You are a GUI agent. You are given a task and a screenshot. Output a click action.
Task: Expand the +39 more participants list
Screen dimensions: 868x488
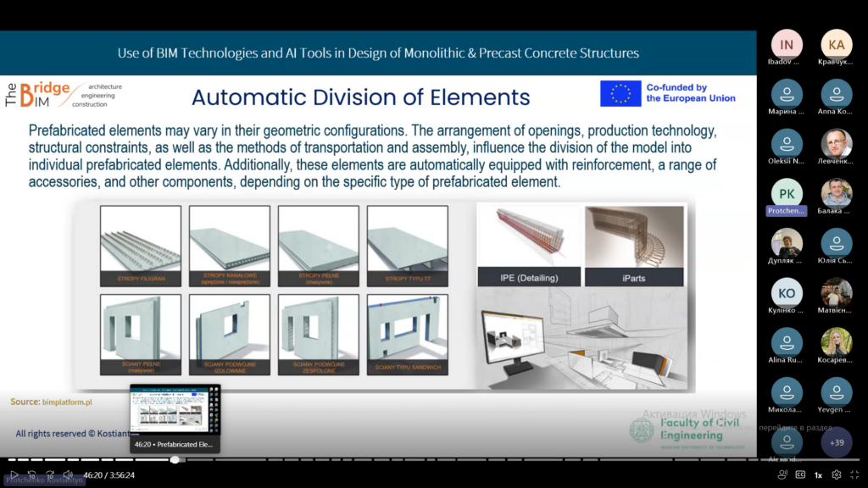(837, 442)
